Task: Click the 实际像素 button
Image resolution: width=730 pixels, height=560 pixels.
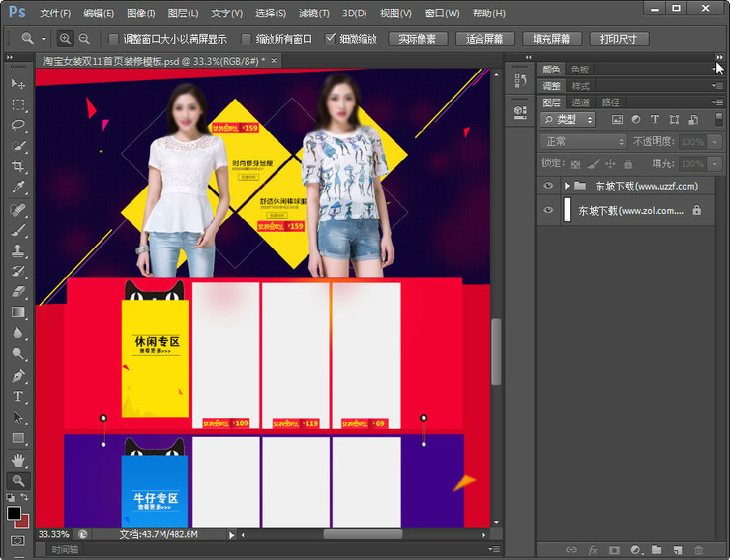Action: point(418,39)
